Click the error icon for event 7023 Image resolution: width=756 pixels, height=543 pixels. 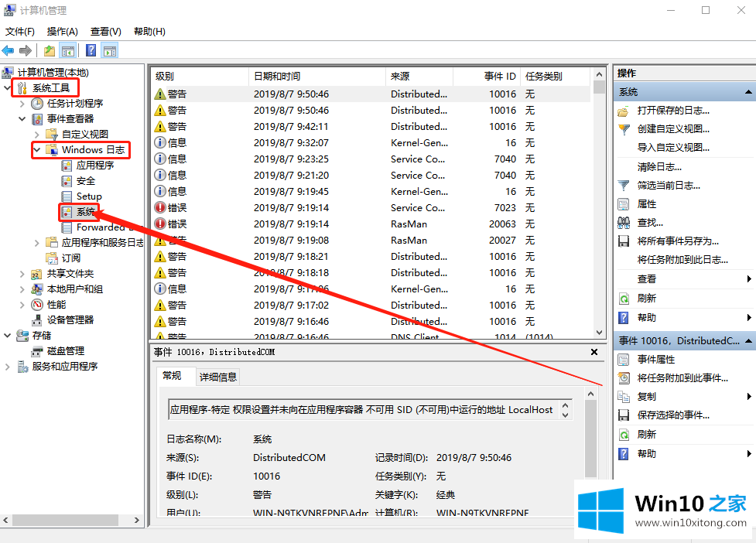point(160,207)
